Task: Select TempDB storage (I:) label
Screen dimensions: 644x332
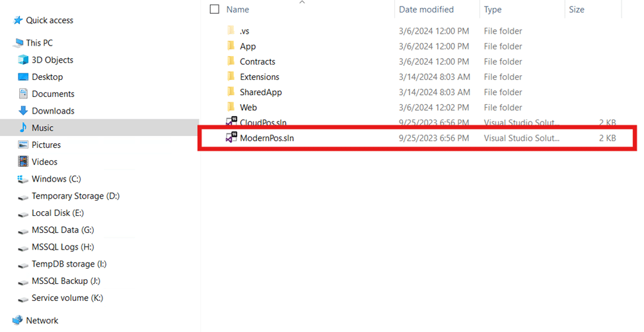Action: coord(69,264)
